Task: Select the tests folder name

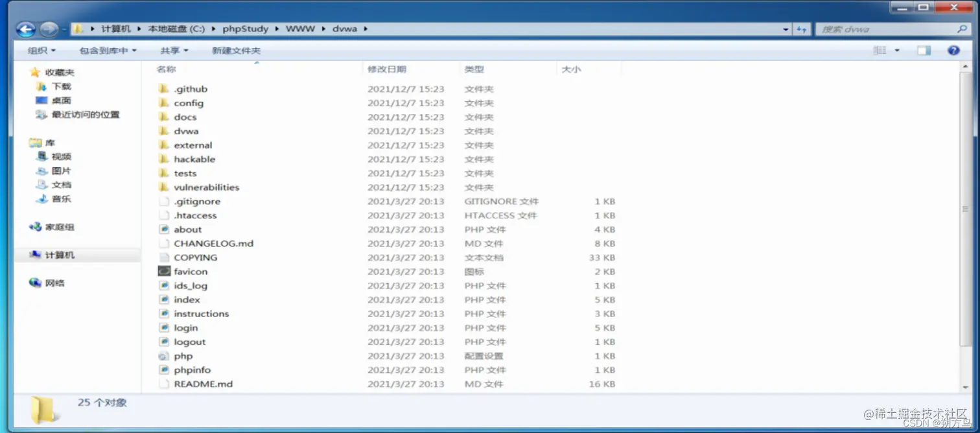Action: click(x=185, y=173)
